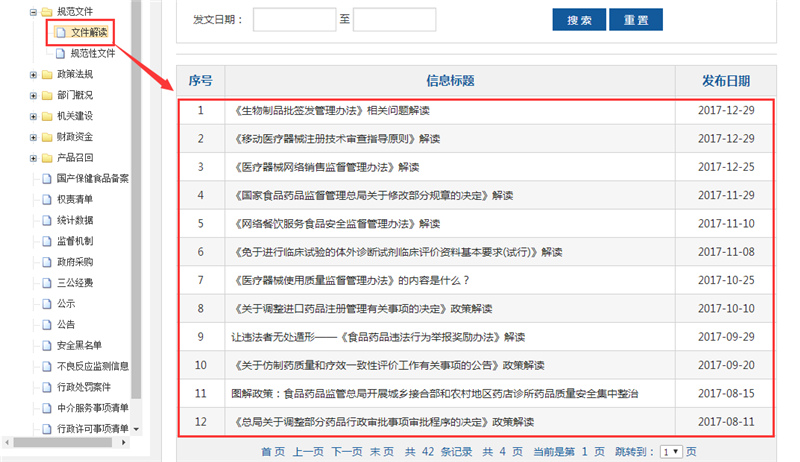Open the 跳转到 page number dropdown

[670, 452]
